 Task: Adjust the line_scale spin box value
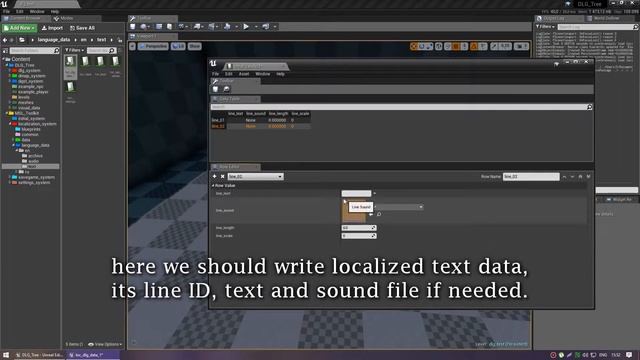pos(359,236)
